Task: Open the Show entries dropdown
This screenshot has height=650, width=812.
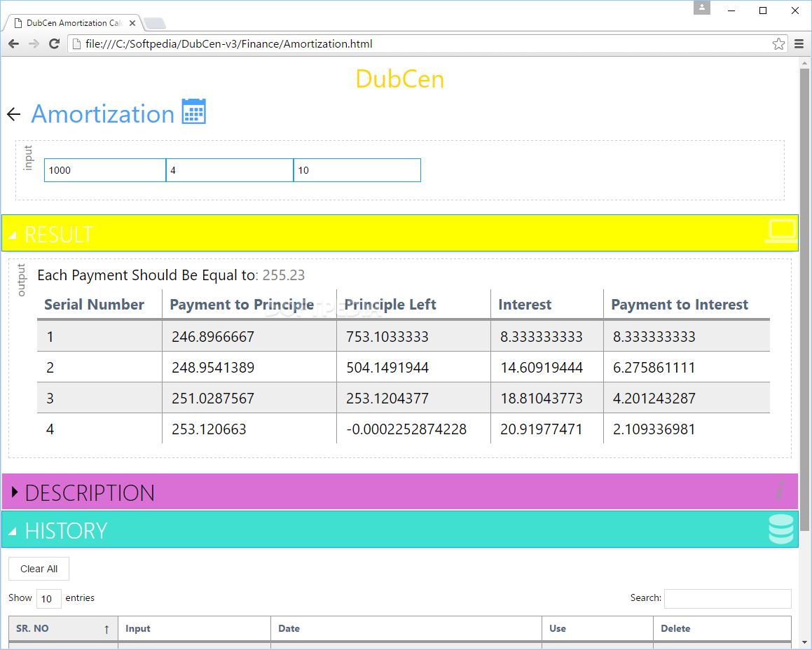Action: (48, 599)
